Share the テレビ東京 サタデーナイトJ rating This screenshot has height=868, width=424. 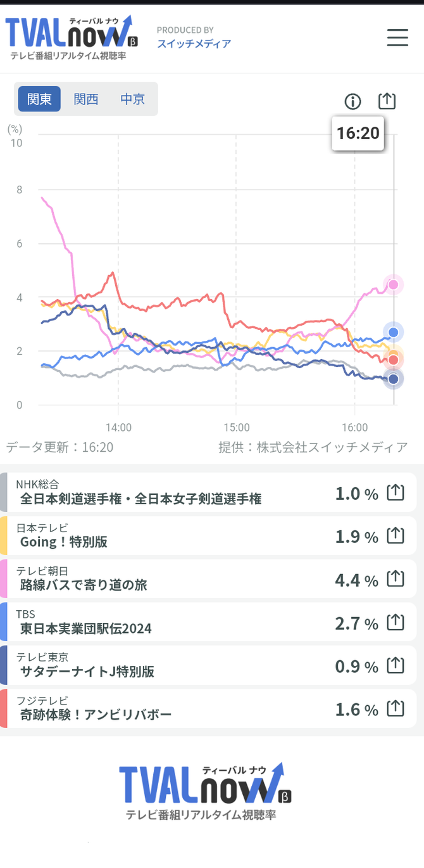(396, 665)
